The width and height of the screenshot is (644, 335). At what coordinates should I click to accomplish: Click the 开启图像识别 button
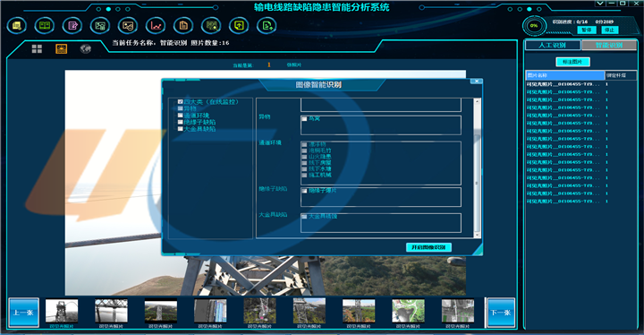click(428, 247)
